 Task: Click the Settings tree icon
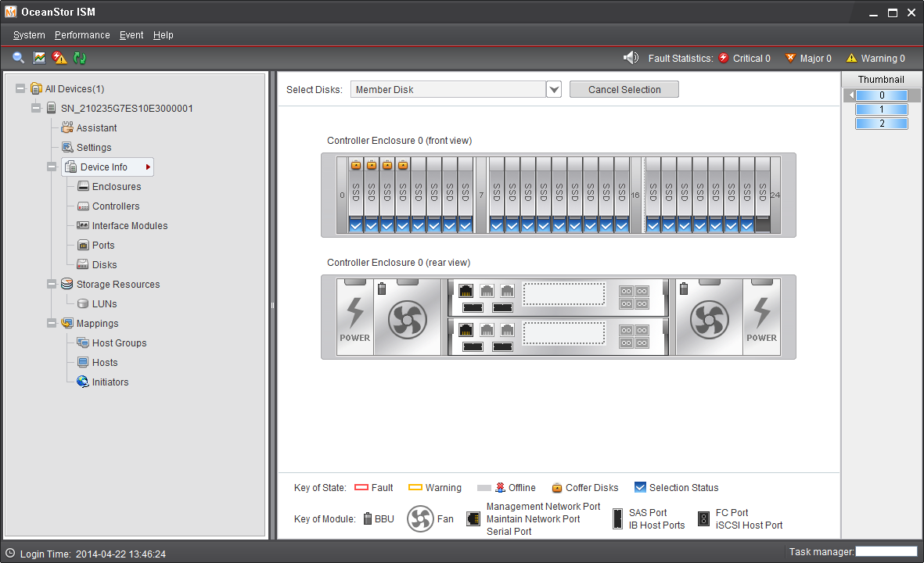(68, 147)
